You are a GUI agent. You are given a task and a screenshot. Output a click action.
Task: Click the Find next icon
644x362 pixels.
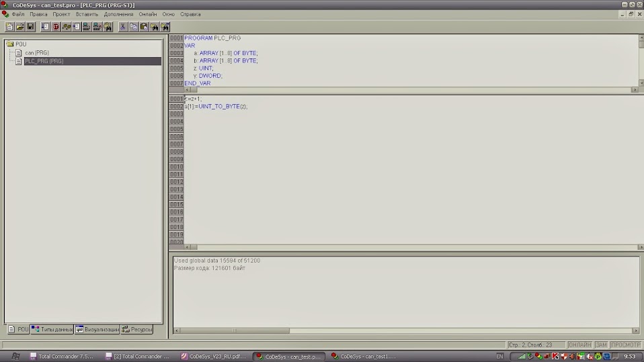[x=165, y=27]
